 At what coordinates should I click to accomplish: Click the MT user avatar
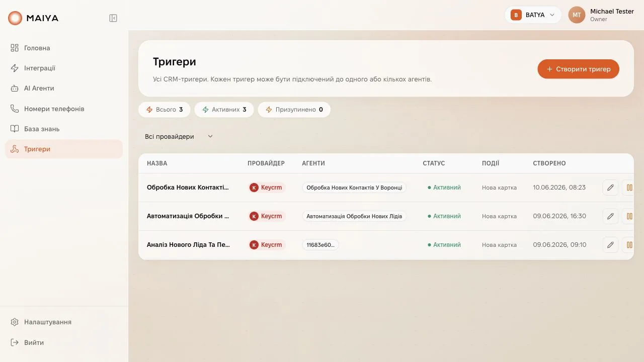[577, 15]
